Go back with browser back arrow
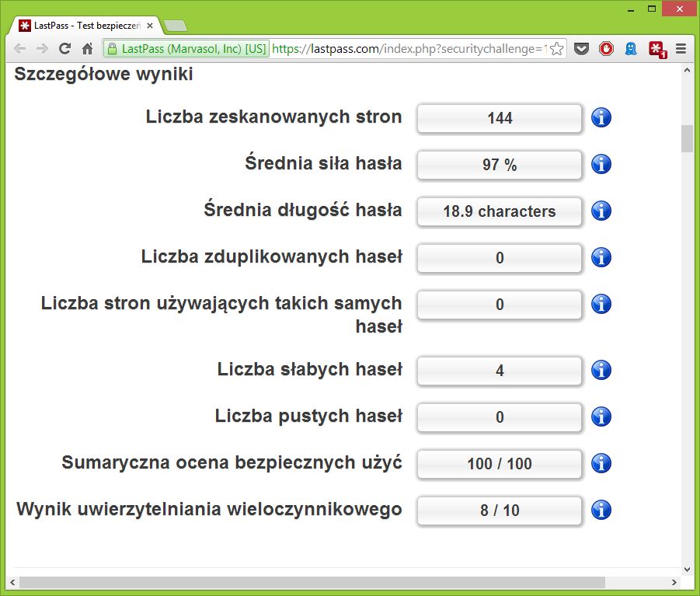 19,49
